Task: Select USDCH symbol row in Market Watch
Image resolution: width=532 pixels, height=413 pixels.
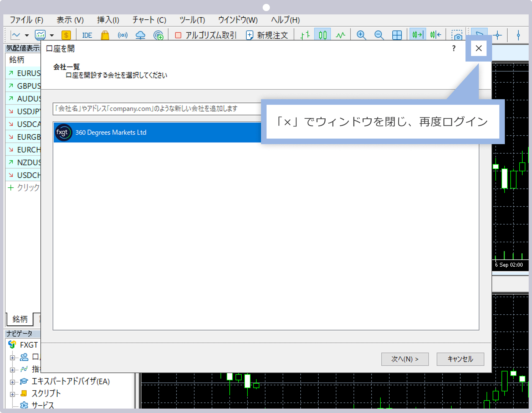Action: point(23,175)
